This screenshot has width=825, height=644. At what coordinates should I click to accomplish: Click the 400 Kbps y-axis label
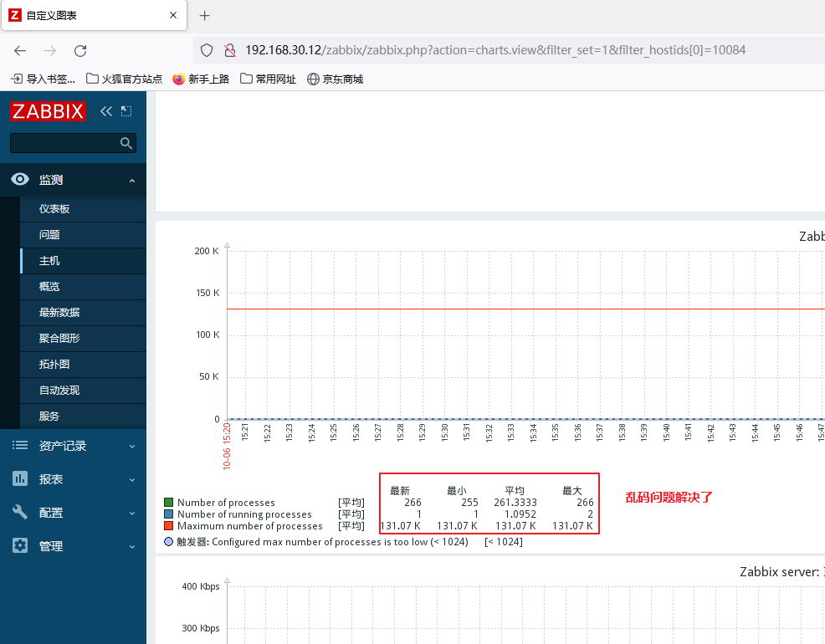(x=201, y=586)
